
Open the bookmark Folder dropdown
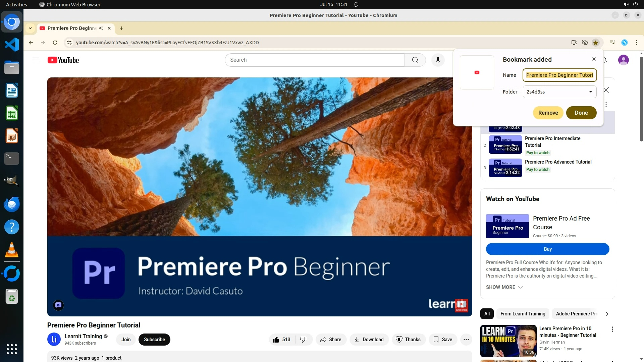tap(559, 92)
